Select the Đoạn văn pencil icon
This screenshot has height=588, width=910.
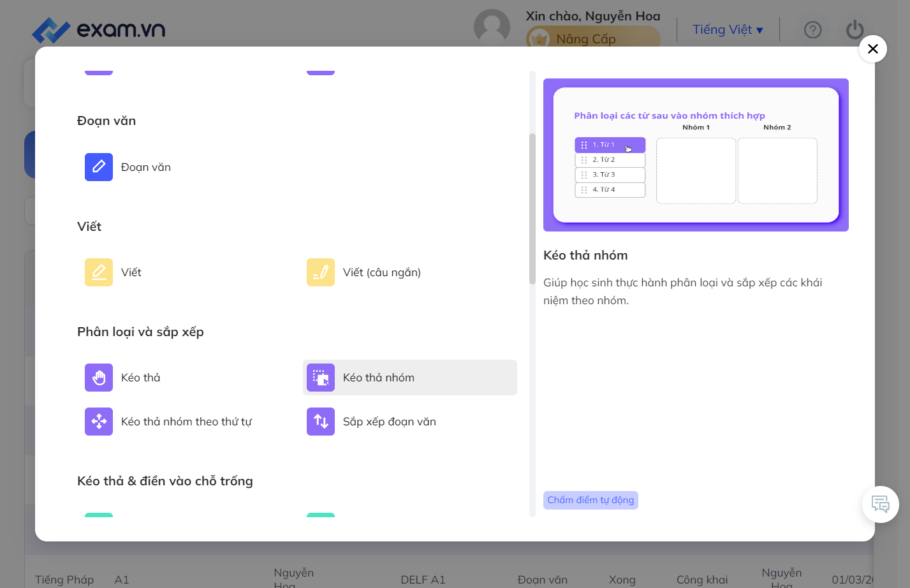[99, 167]
